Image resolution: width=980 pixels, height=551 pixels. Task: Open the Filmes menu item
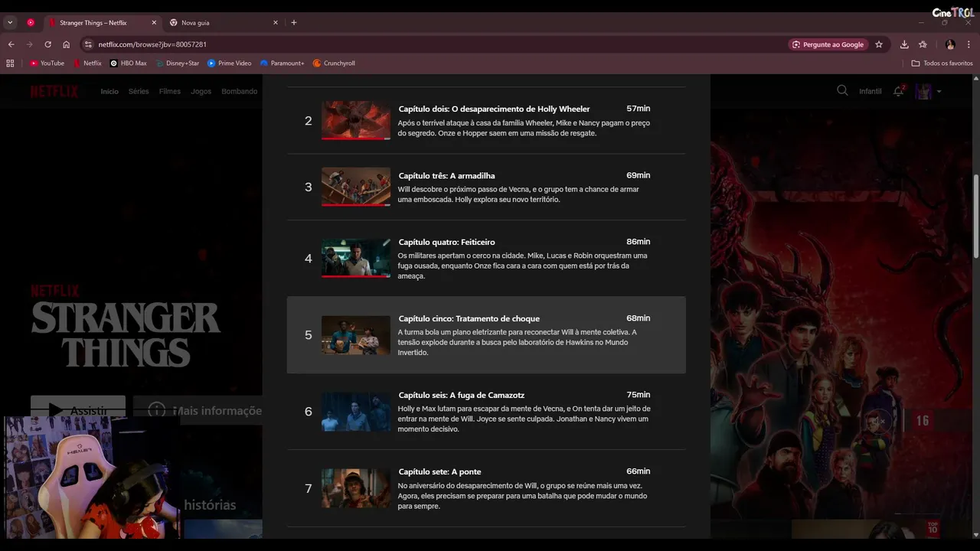(x=170, y=91)
